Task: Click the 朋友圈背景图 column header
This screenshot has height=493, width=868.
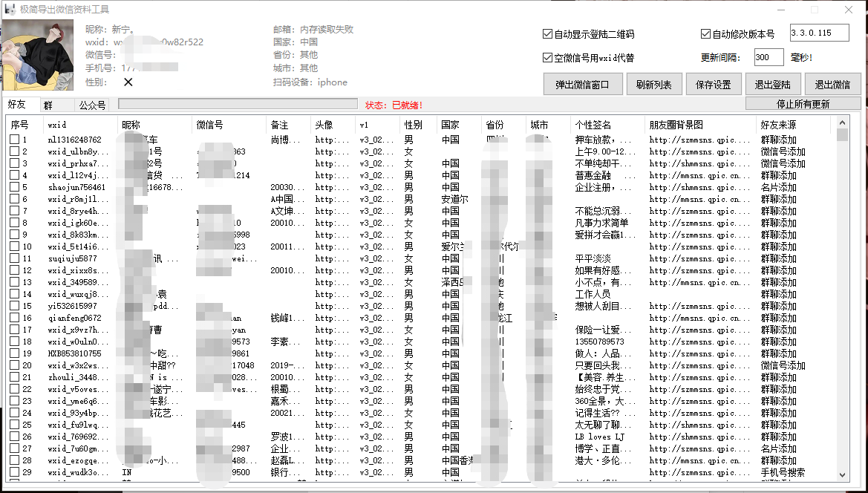Action: (x=699, y=125)
